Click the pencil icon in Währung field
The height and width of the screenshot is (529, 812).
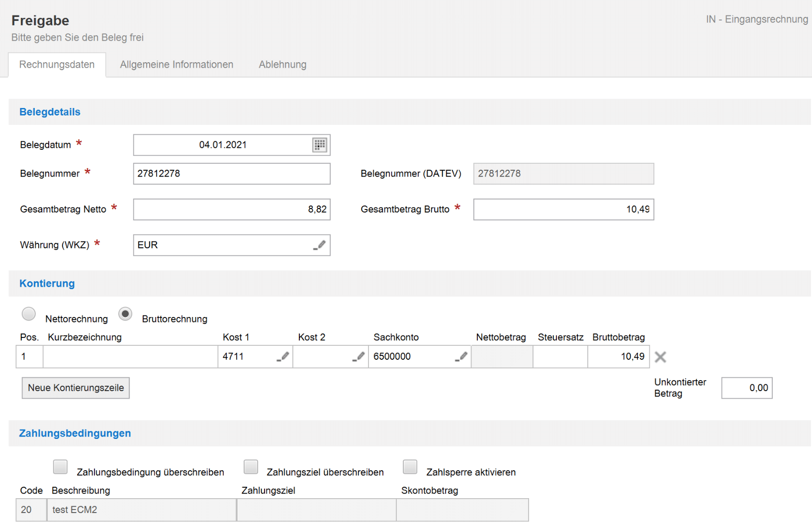[320, 245]
